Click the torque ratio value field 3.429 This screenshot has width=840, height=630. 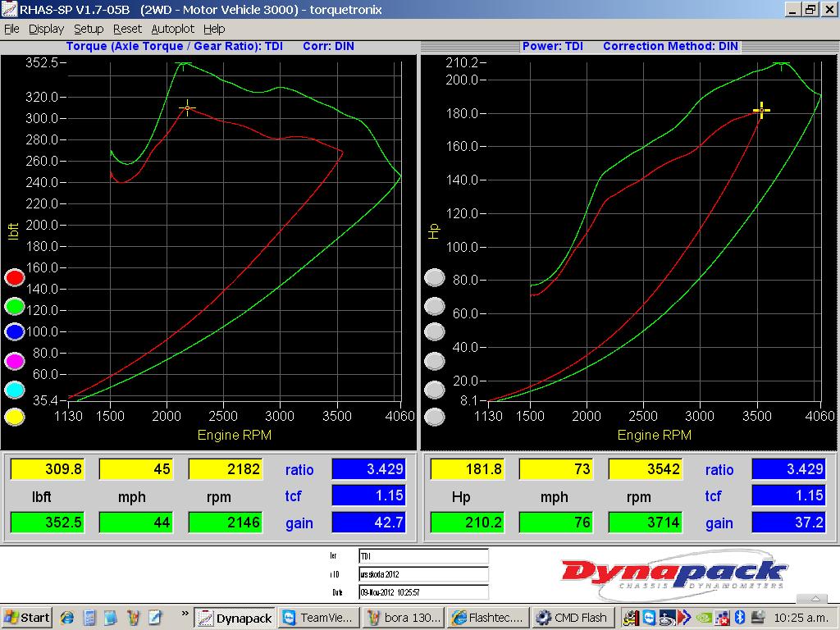click(368, 468)
